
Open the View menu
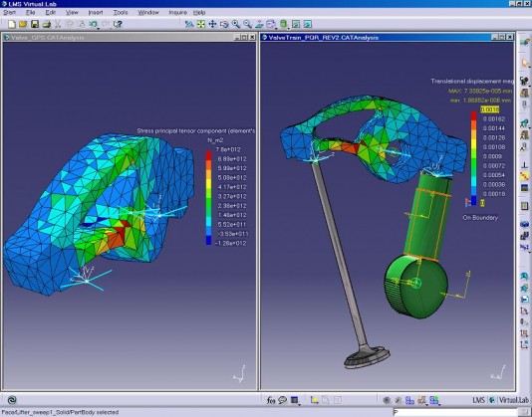coord(72,13)
